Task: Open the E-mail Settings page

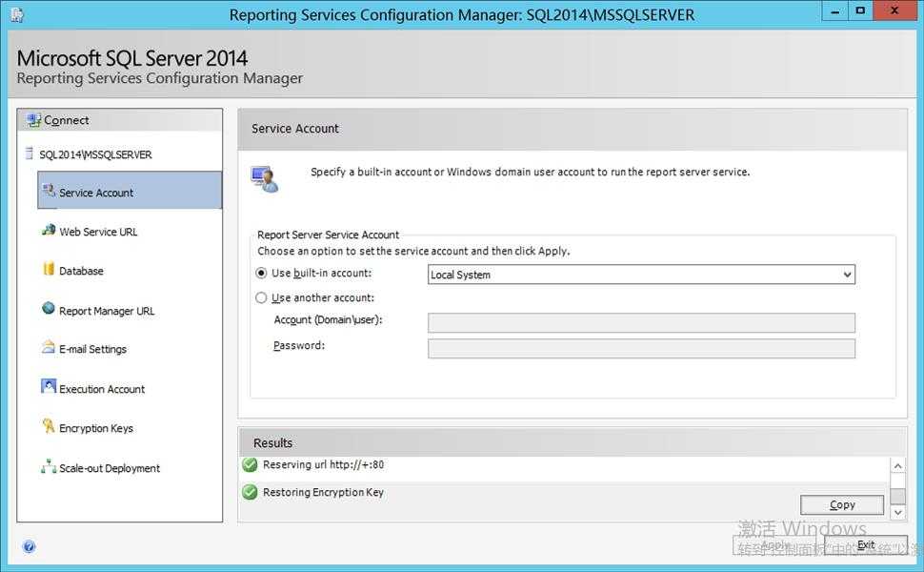Action: 92,349
